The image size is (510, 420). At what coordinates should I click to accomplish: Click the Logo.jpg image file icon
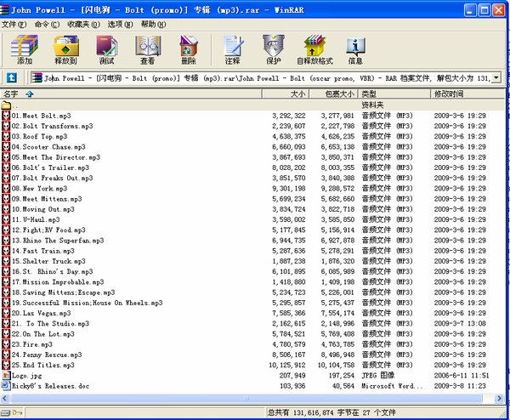[6, 376]
